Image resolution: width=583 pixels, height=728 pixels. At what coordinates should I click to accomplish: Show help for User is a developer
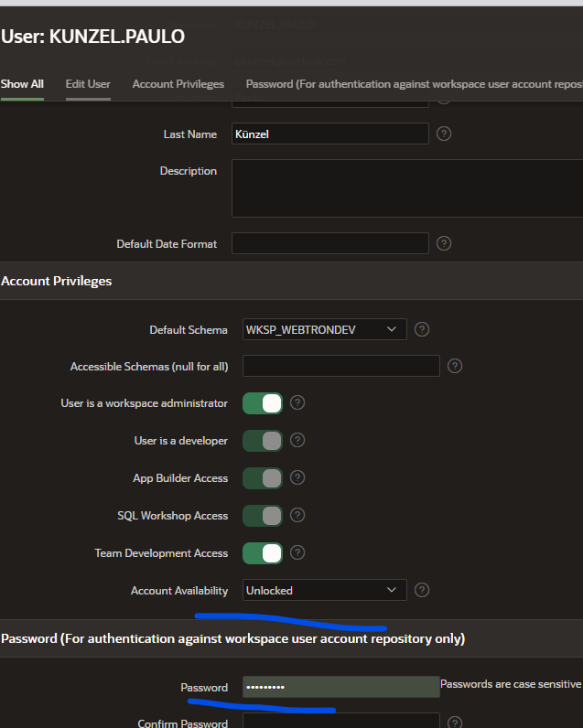point(297,440)
